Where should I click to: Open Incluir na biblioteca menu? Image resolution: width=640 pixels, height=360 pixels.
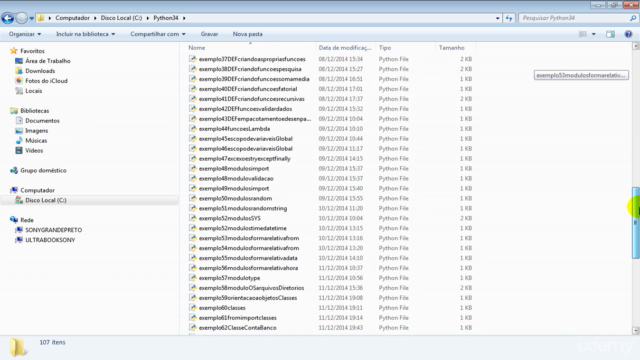pyautogui.click(x=85, y=34)
